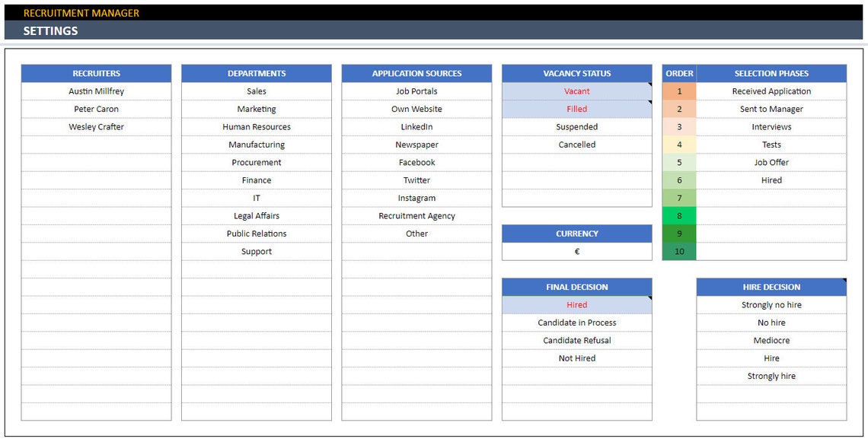Screen dimensions: 868x445
Task: Select order 6 light green cell
Action: click(679, 180)
